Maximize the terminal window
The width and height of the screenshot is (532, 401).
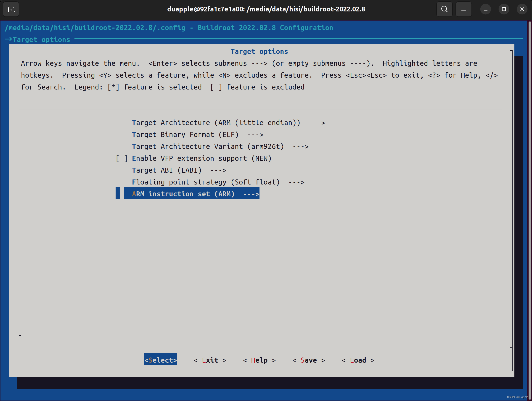pyautogui.click(x=504, y=9)
